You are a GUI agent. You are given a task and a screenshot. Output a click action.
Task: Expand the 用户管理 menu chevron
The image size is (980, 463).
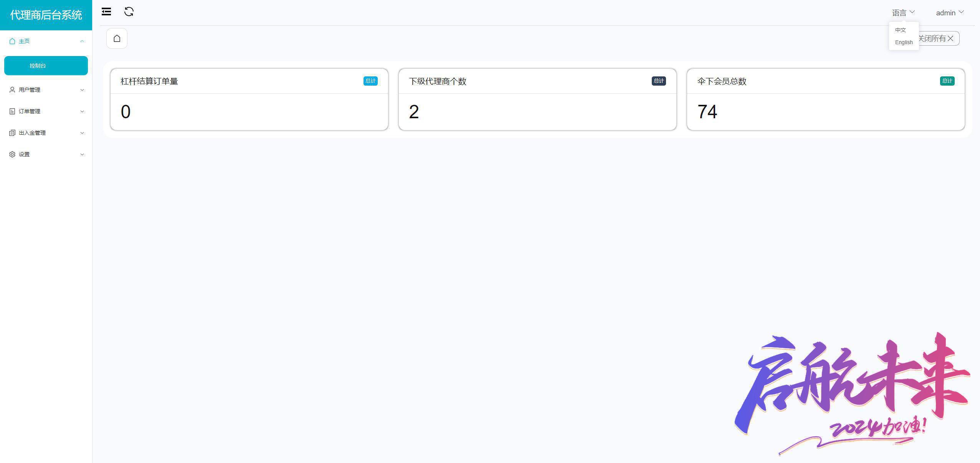(x=82, y=90)
